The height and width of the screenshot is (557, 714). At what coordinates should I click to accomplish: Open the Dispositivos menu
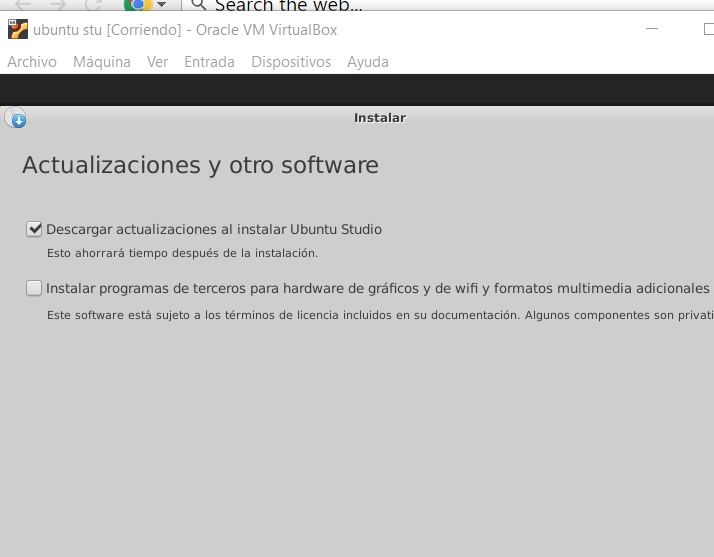(x=291, y=62)
